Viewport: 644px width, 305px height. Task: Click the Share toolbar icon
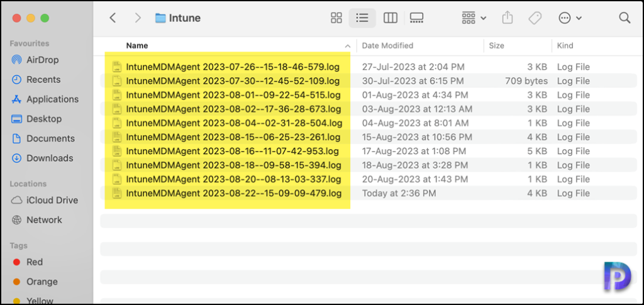point(508,18)
